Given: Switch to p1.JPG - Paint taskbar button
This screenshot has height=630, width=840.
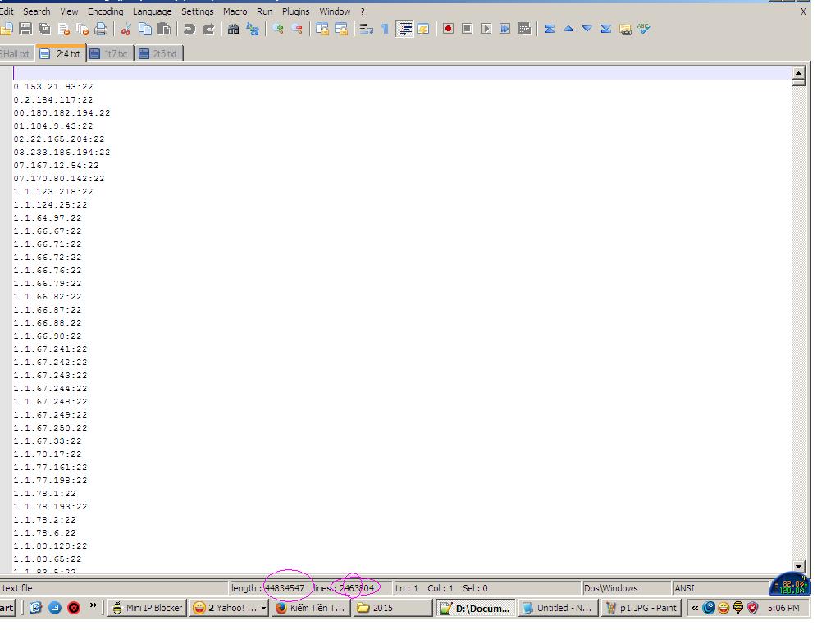Looking at the screenshot, I should (641, 608).
